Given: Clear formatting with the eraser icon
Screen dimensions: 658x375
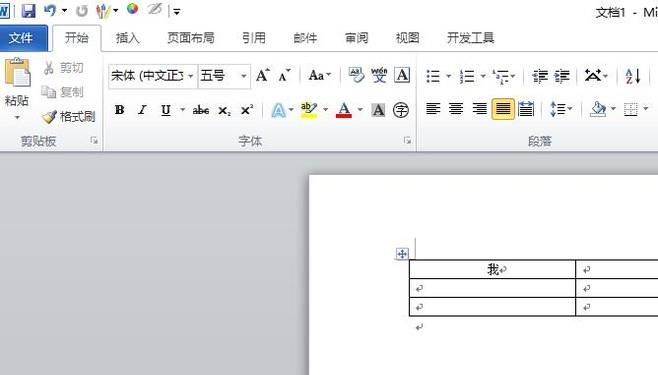Looking at the screenshot, I should (x=356, y=76).
